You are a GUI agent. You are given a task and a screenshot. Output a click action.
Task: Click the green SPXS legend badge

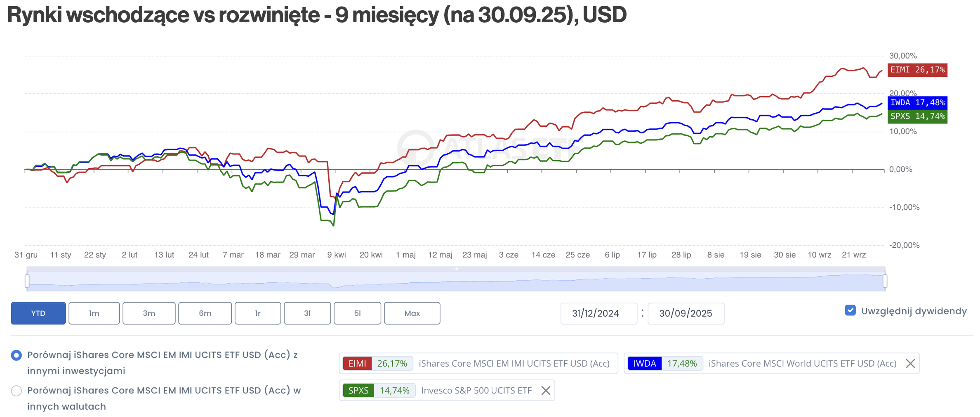358,391
